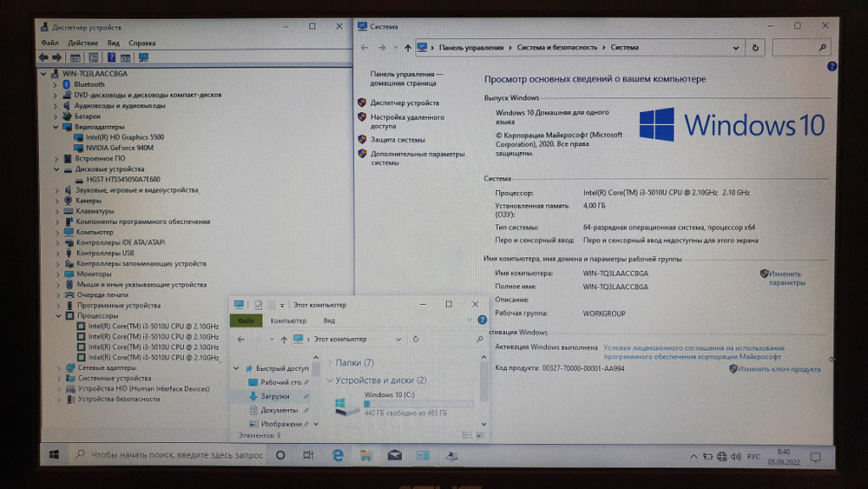This screenshot has width=868, height=489.
Task: Click Up arrow in System window navigation
Action: (407, 48)
